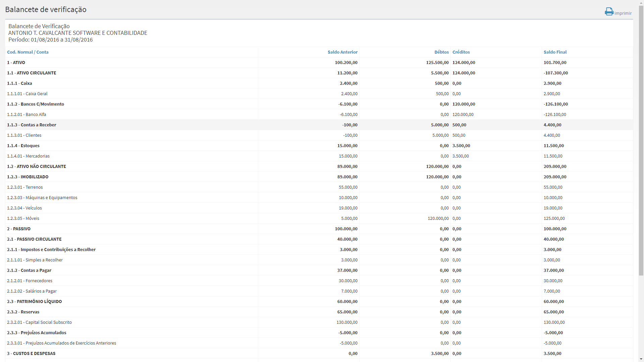
Task: Click the 'Saldo Final' column header
Action: 555,52
